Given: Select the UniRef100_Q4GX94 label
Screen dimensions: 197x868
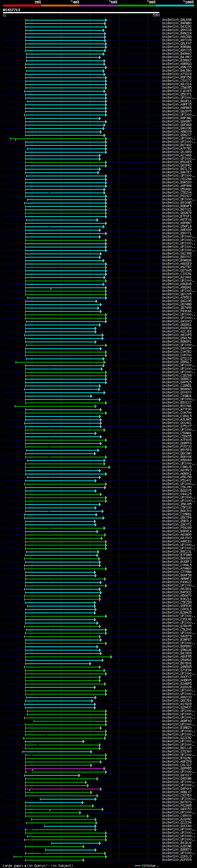Looking at the screenshot, I should coord(177,349).
